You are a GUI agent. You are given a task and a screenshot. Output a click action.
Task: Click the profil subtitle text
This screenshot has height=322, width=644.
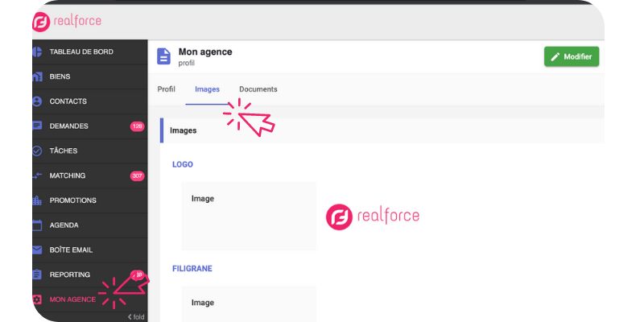point(187,64)
